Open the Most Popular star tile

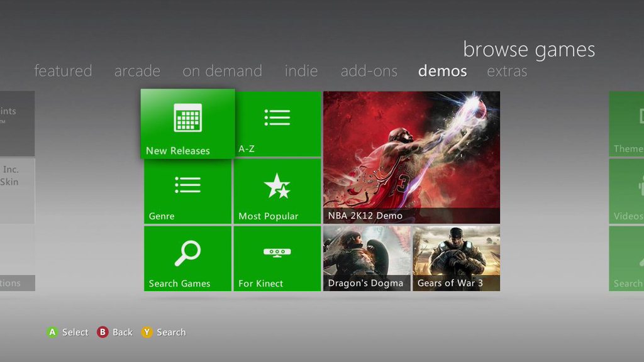[277, 191]
